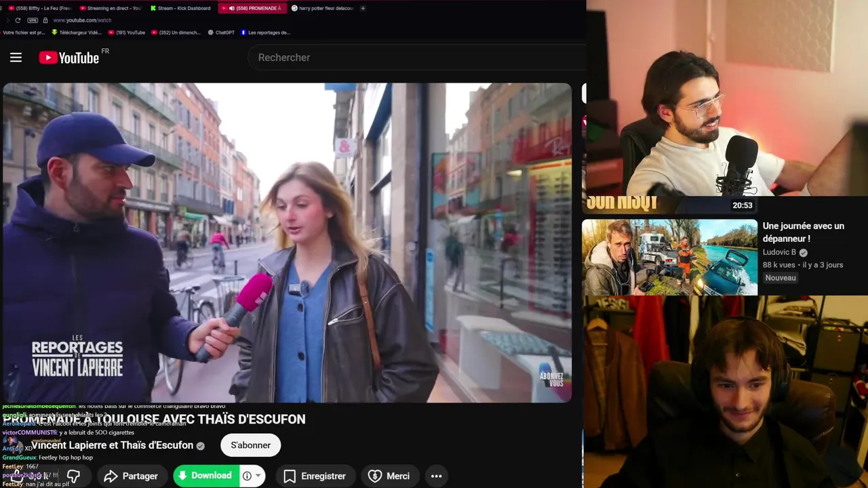Click the S'abonner subscribe button
Viewport: 868px width, 488px height.
pos(250,445)
